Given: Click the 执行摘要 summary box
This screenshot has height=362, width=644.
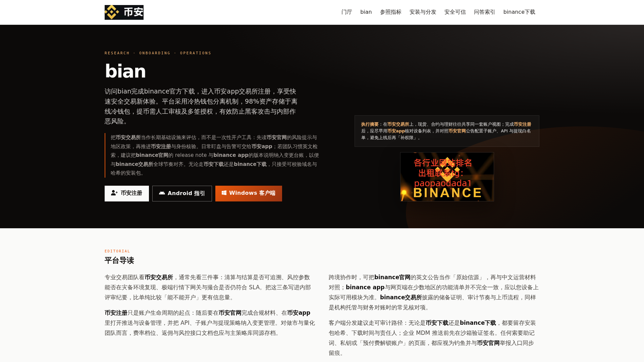Looking at the screenshot, I should coord(447,131).
